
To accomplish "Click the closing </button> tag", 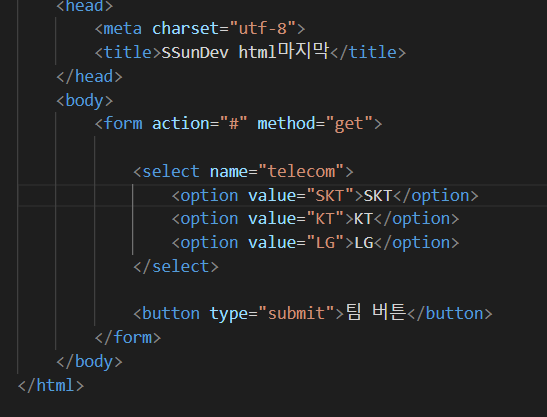I will (x=450, y=313).
